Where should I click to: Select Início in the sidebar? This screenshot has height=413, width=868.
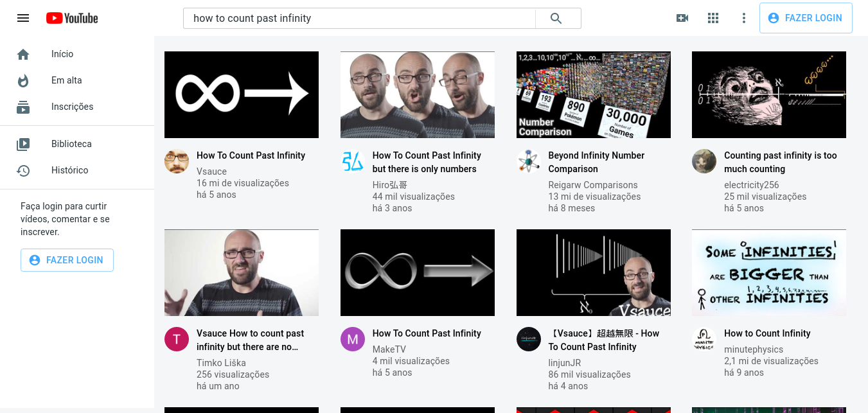tap(62, 54)
